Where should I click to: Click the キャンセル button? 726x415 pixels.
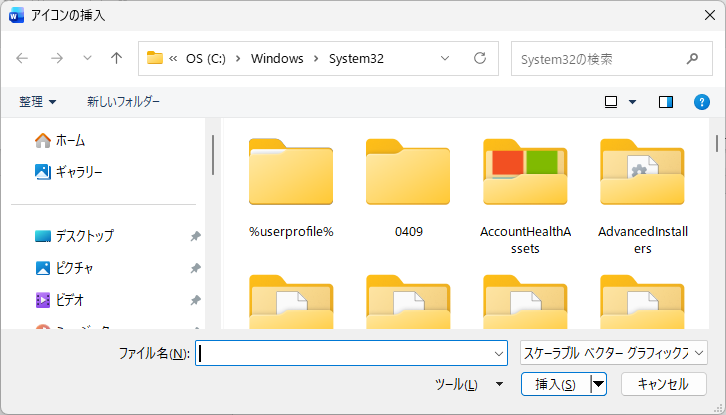click(x=663, y=384)
